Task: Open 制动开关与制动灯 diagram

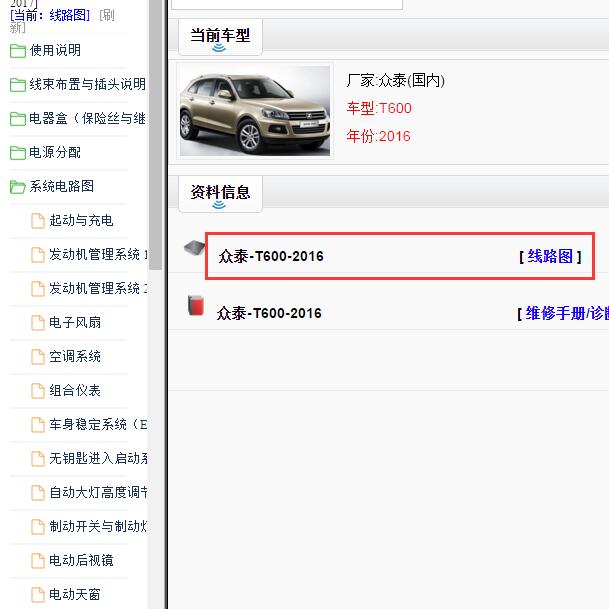Action: pos(98,526)
